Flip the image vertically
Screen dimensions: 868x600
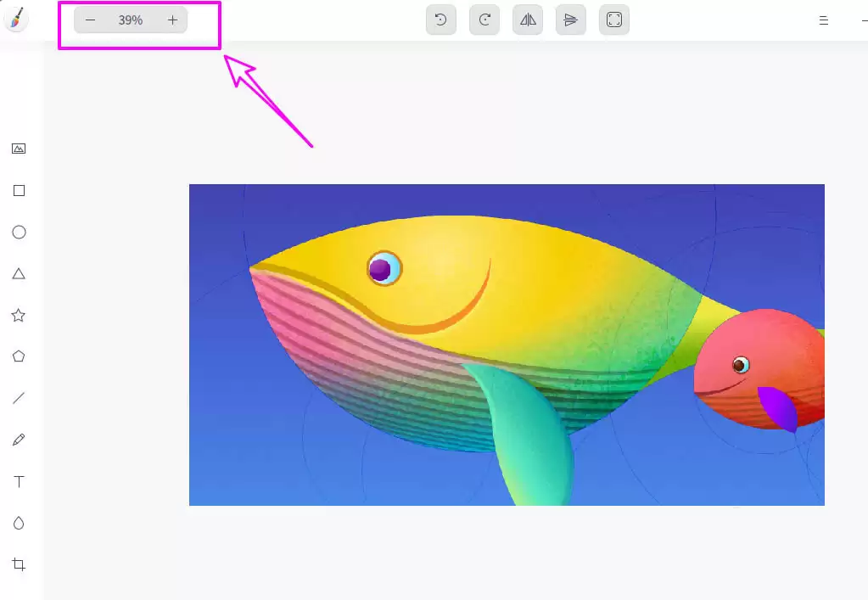[570, 20]
